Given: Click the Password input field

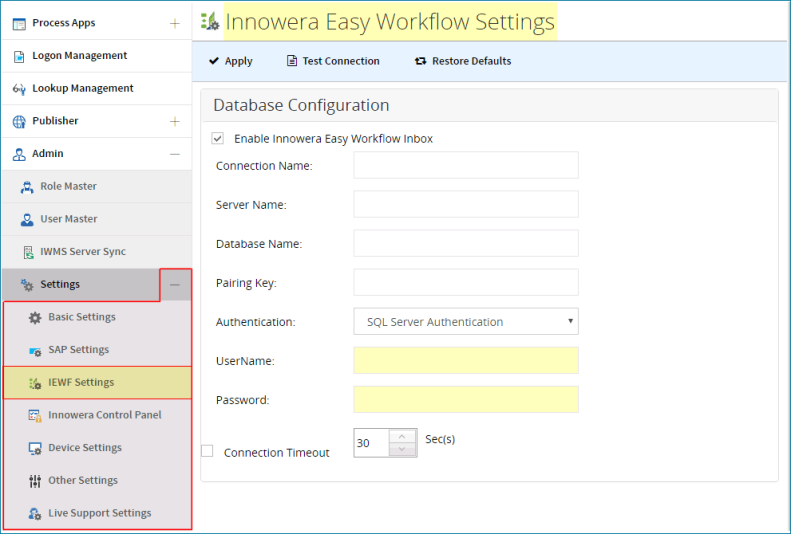Looking at the screenshot, I should point(466,399).
